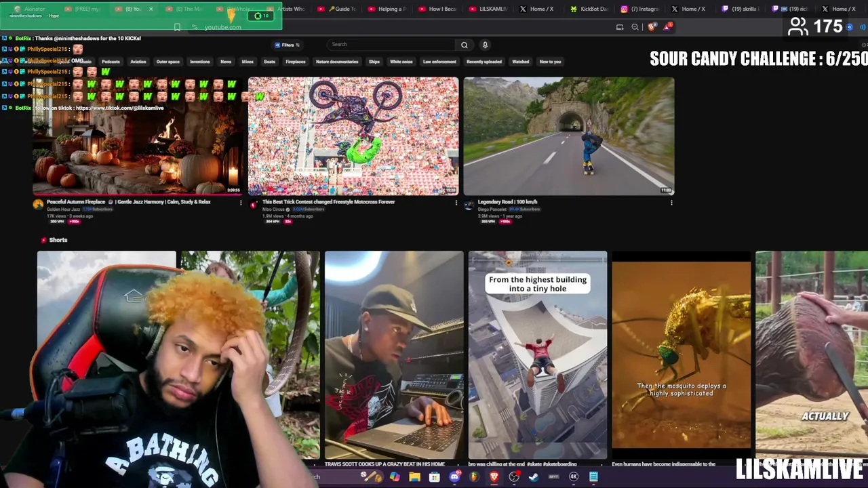Switch to the How I Became browser tab
This screenshot has width=868, height=488.
437,9
